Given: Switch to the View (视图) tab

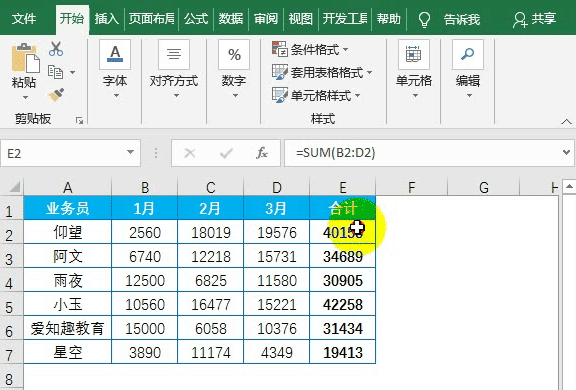Looking at the screenshot, I should tap(300, 19).
